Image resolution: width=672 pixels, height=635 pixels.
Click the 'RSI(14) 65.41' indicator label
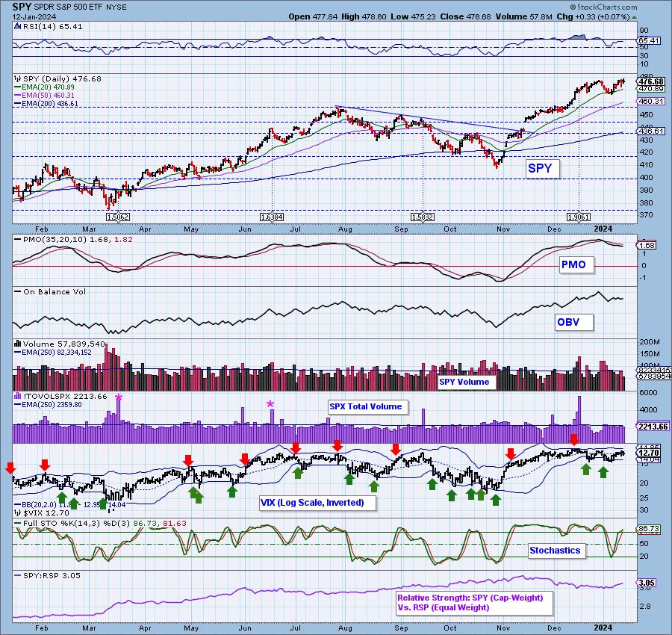pyautogui.click(x=49, y=27)
